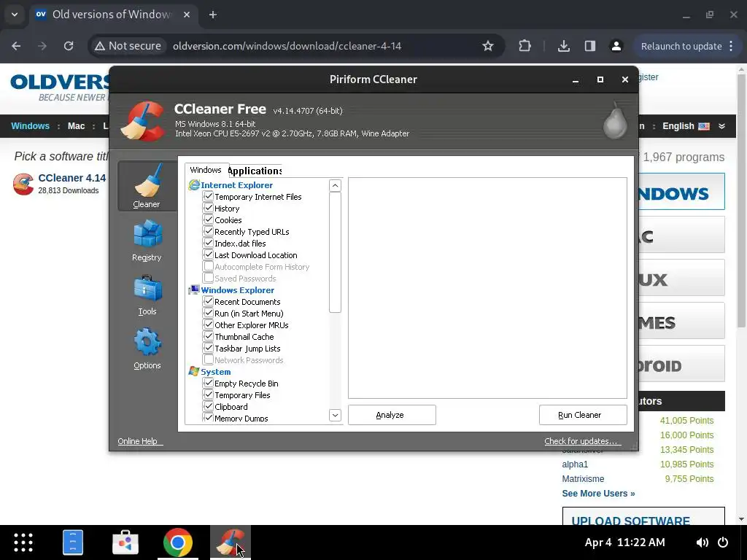Viewport: 747px width, 560px height.
Task: Bookmark this page with the star icon
Action: pos(488,46)
